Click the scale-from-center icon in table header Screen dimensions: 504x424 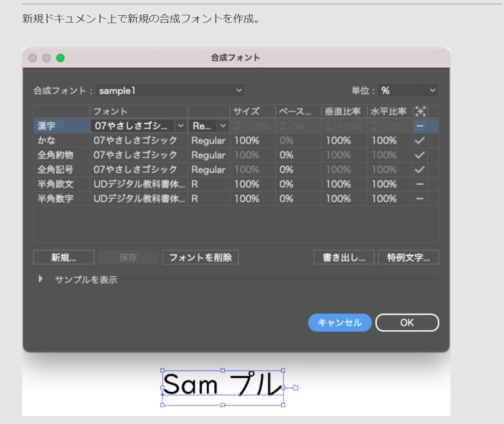420,111
